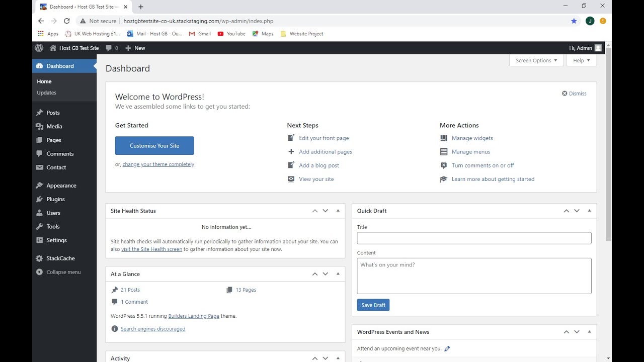Open the Help dropdown tab
Viewport: 644px width, 362px height.
point(582,60)
